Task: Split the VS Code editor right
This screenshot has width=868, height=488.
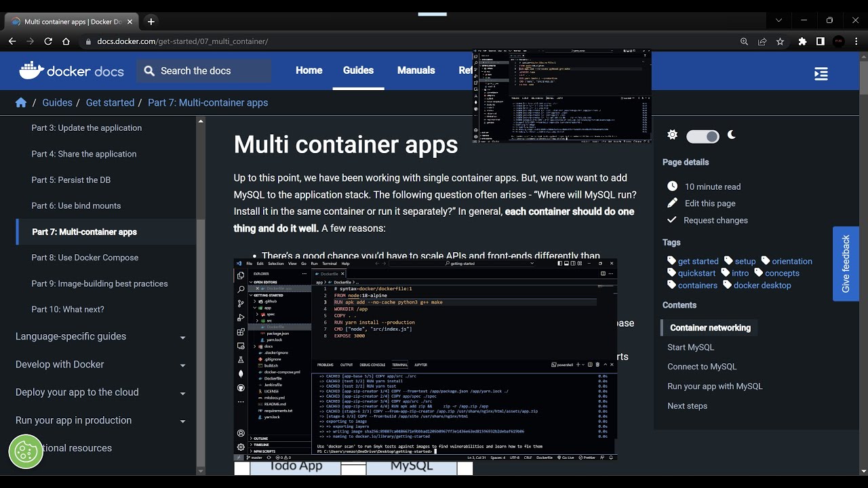Action: (603, 273)
